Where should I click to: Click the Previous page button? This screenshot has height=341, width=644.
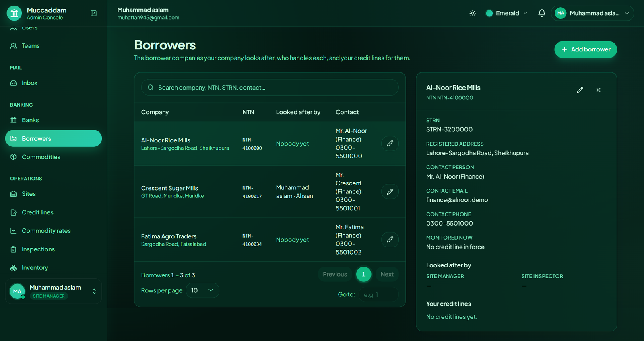(335, 274)
